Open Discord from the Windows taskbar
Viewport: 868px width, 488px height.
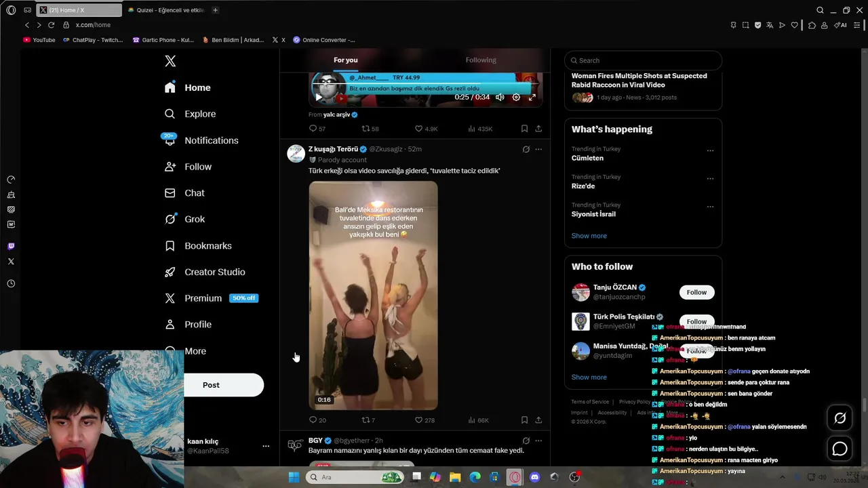[x=534, y=477]
